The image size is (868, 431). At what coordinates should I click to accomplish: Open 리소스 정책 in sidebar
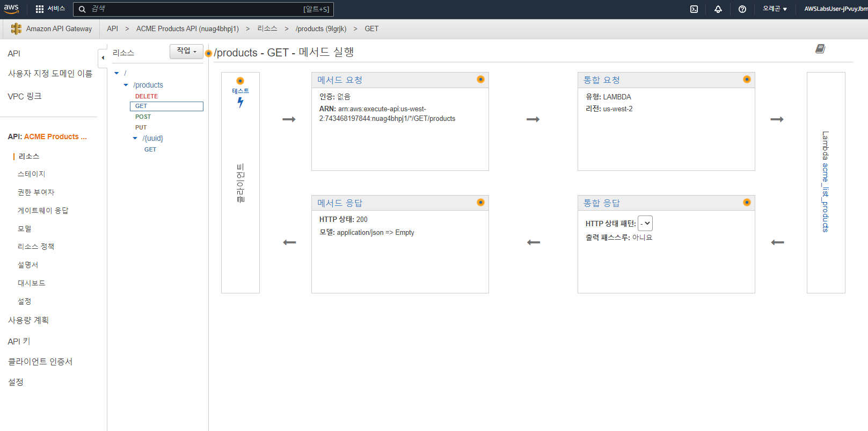coord(36,247)
